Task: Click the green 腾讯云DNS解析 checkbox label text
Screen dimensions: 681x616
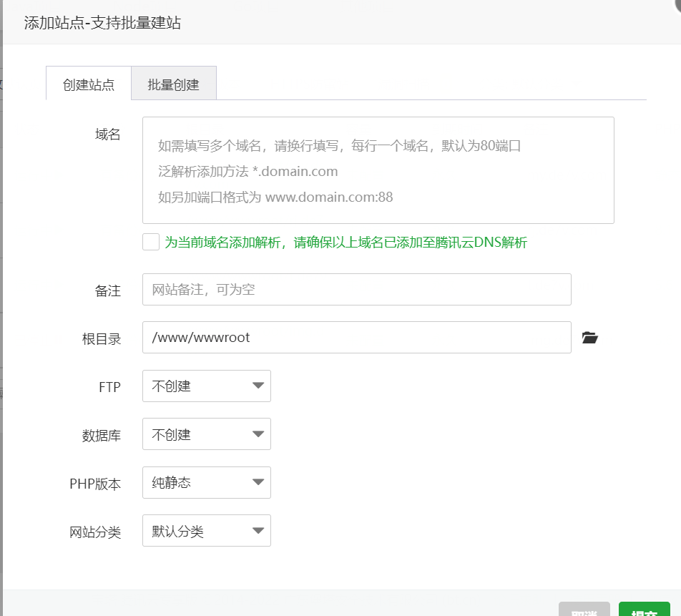Action: click(346, 243)
